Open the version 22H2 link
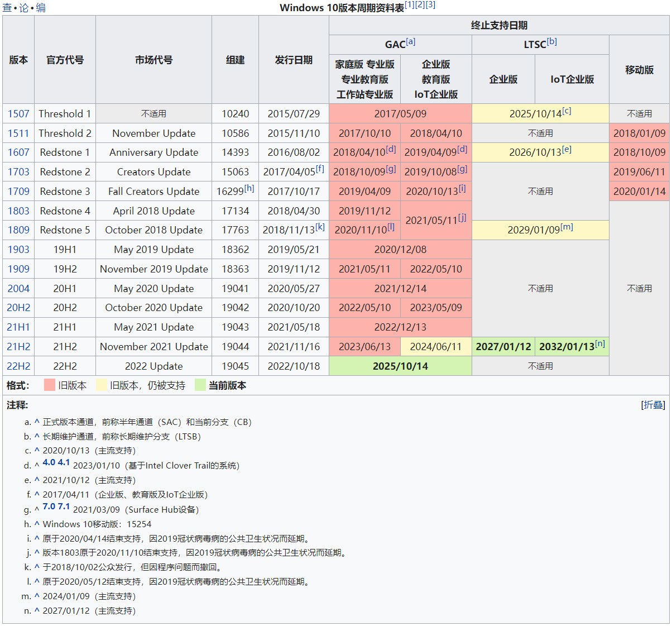This screenshot has width=672, height=626. [18, 366]
